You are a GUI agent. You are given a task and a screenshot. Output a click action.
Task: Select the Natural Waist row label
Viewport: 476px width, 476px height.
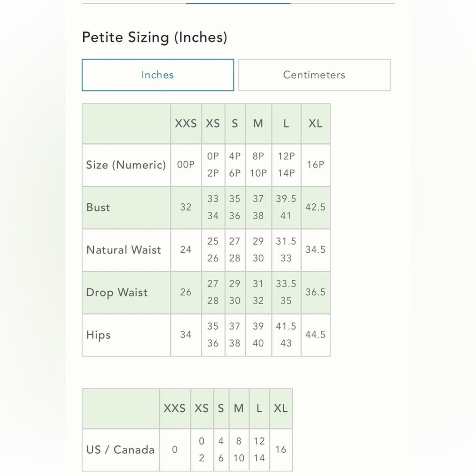coord(124,250)
